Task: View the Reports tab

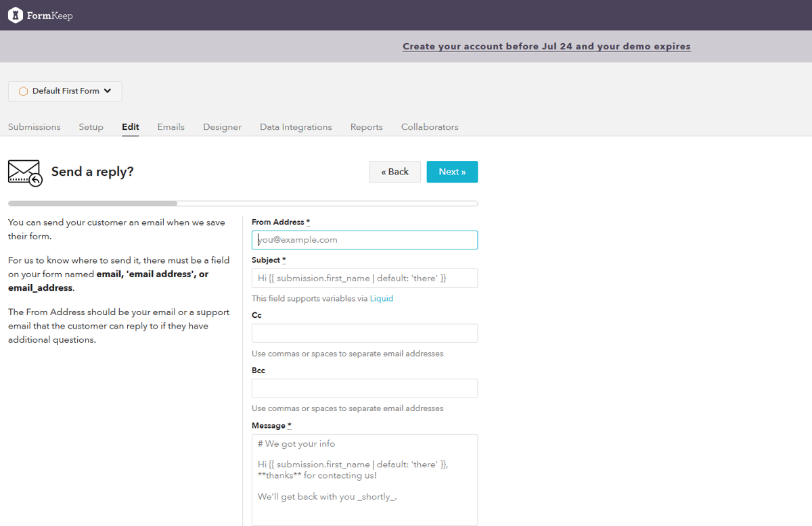Action: tap(366, 126)
